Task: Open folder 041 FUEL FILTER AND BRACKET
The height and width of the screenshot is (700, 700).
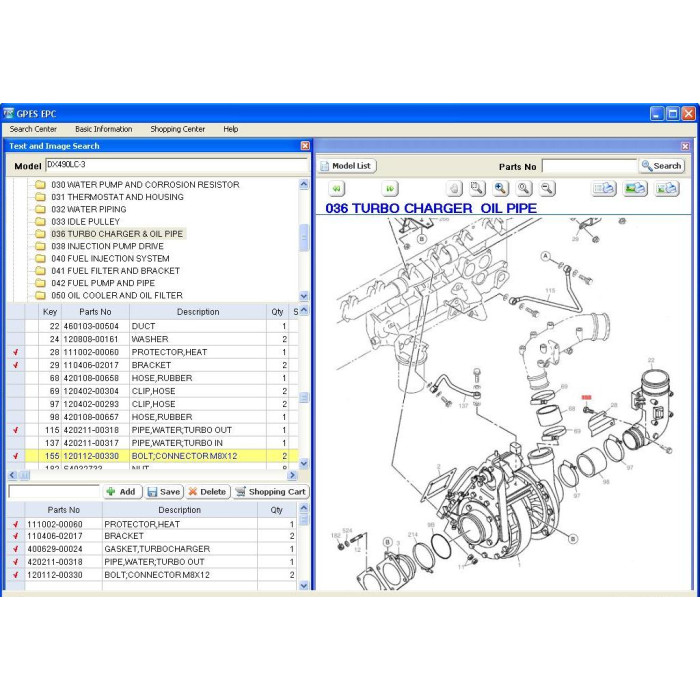Action: pos(115,271)
